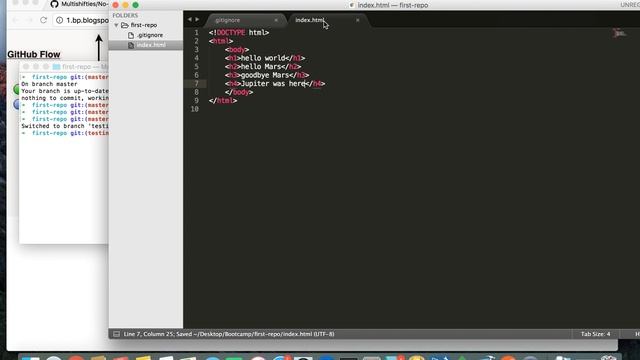Screen dimensions: 640x360
Task: Go to previous tab arrow
Action: point(189,19)
